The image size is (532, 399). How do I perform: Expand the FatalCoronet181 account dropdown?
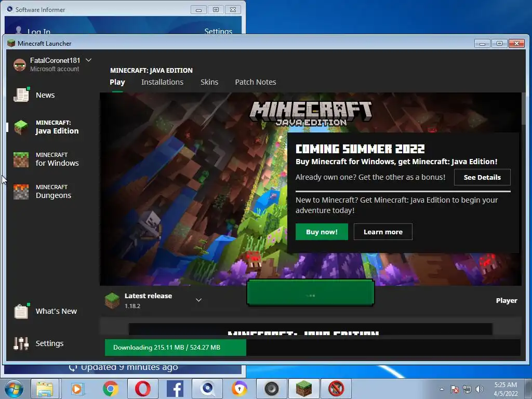point(88,60)
